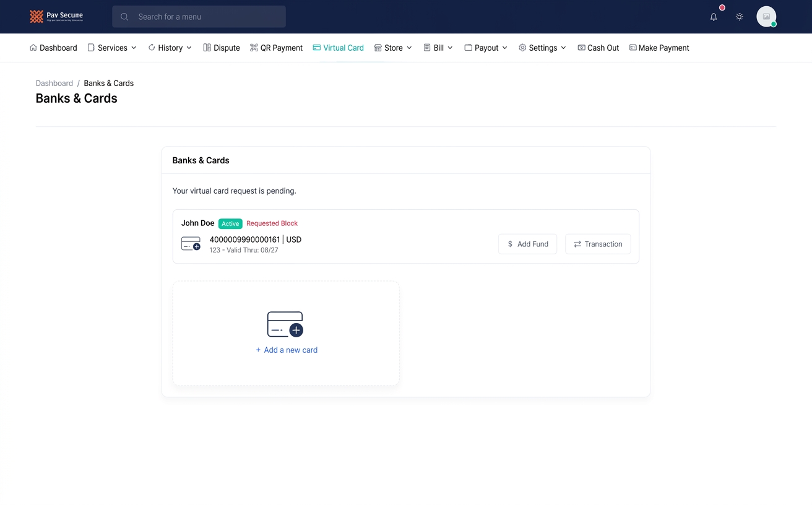Click the 'Valid Thru: 08/27' text
Screen dimensions: 812x505
point(251,250)
